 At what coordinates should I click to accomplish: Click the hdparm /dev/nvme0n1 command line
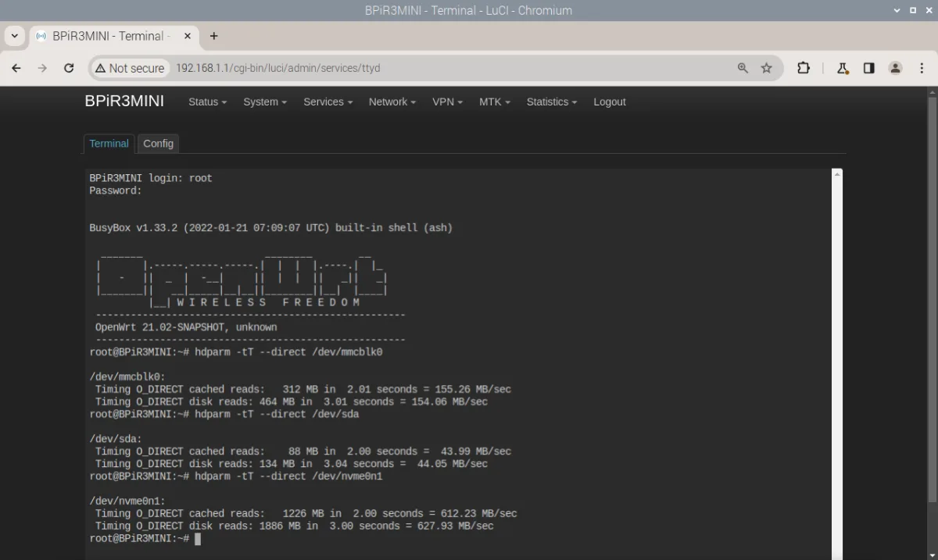pos(236,476)
